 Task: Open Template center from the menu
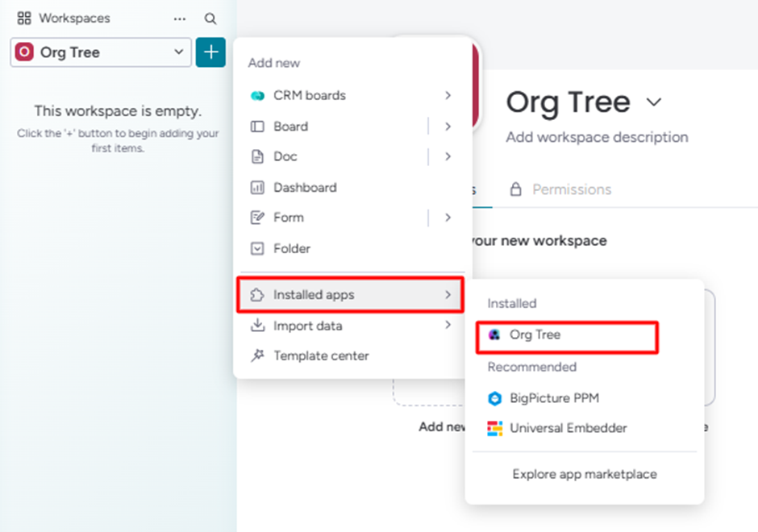(351, 355)
